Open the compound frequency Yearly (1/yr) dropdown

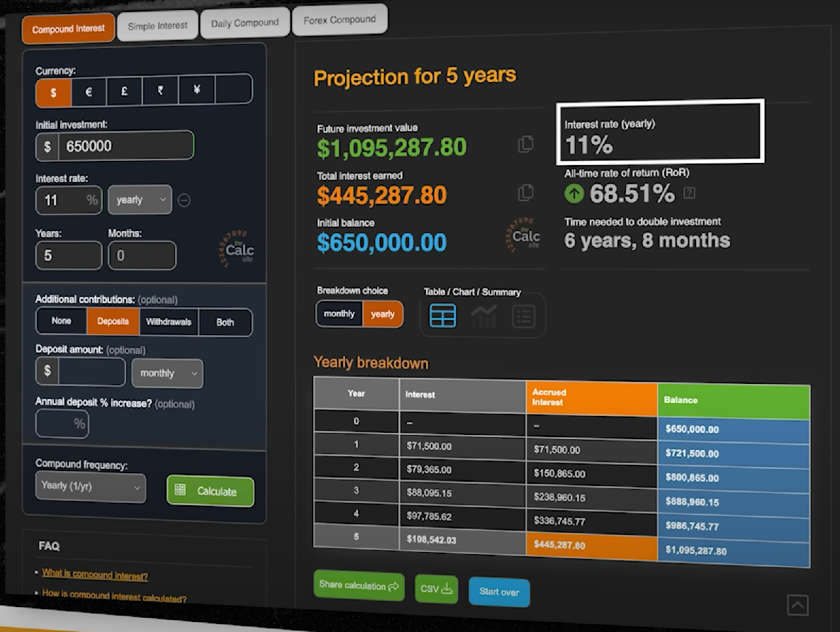[91, 487]
